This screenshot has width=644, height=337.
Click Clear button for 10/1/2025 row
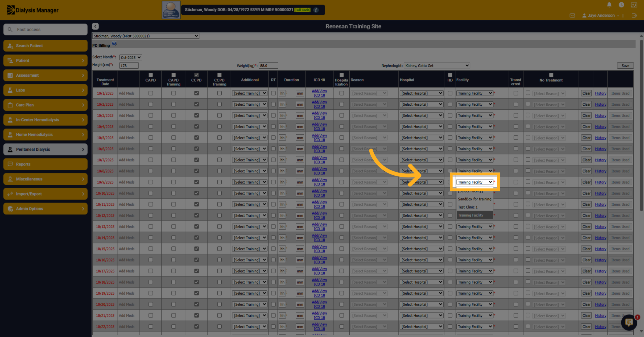[x=586, y=93]
